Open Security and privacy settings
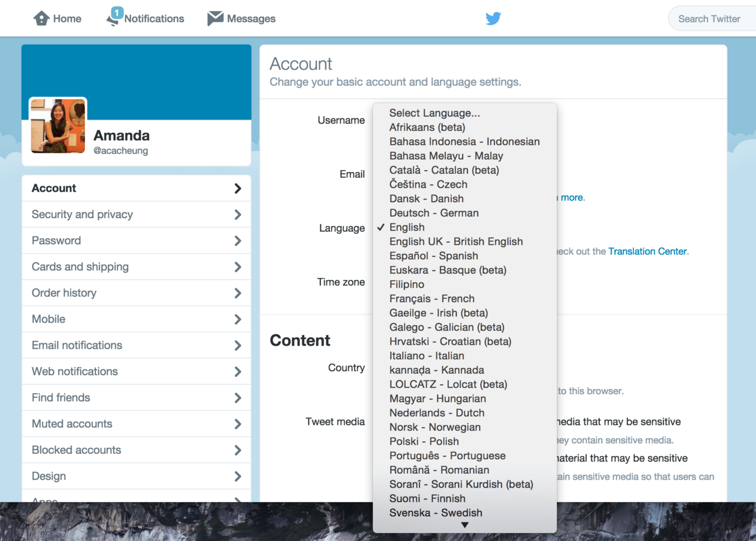This screenshot has width=756, height=541. [x=136, y=215]
